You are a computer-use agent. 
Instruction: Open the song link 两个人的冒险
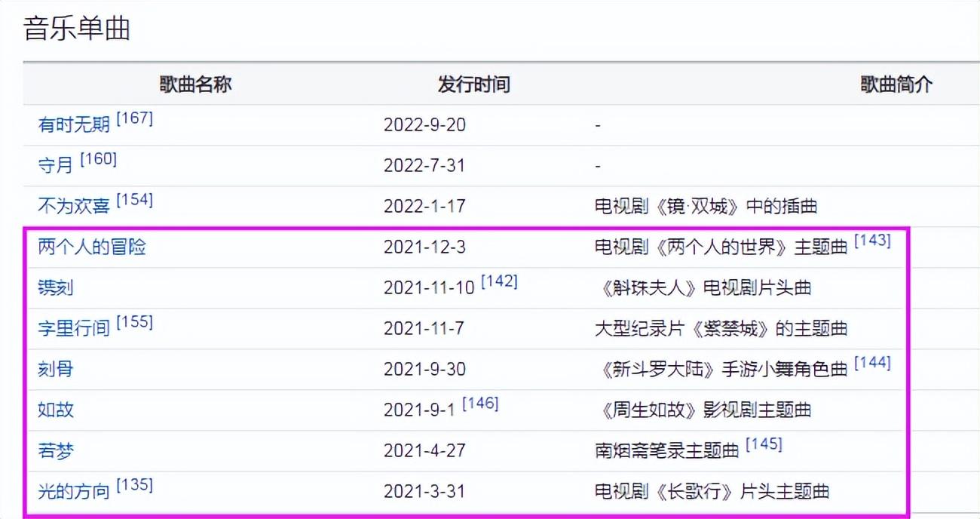(x=92, y=247)
